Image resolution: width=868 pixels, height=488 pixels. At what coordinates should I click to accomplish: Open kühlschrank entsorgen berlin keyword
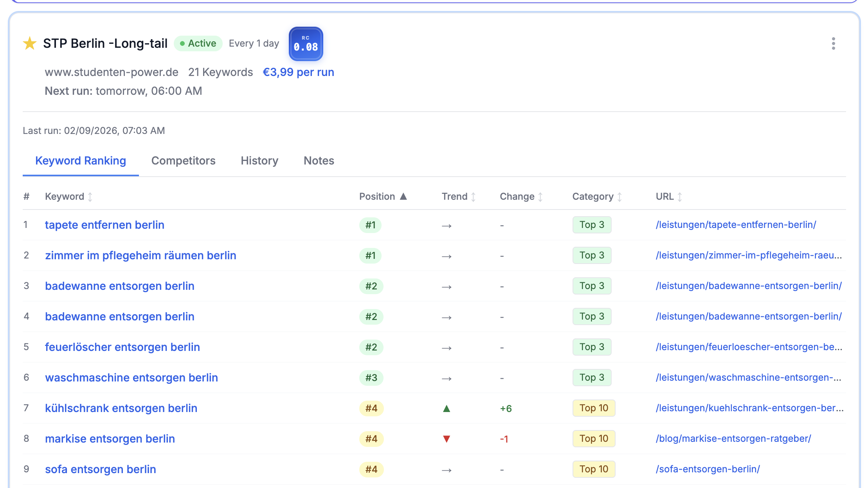[x=121, y=408]
